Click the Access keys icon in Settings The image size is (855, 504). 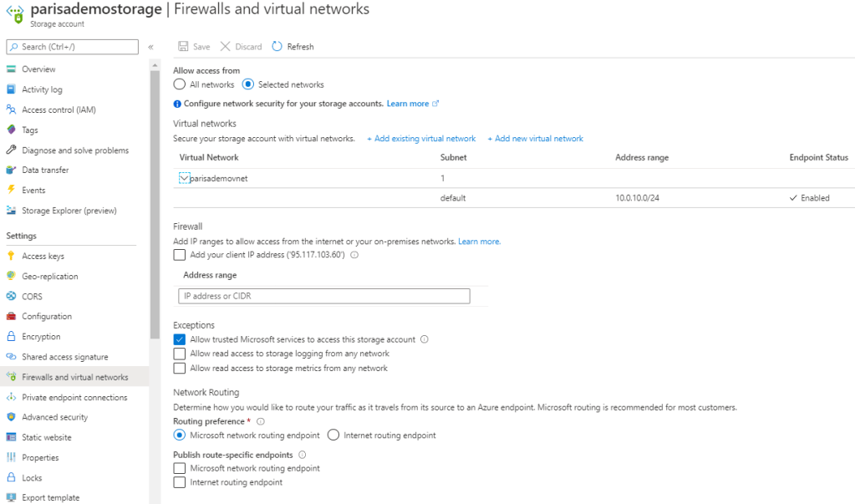pos(12,257)
